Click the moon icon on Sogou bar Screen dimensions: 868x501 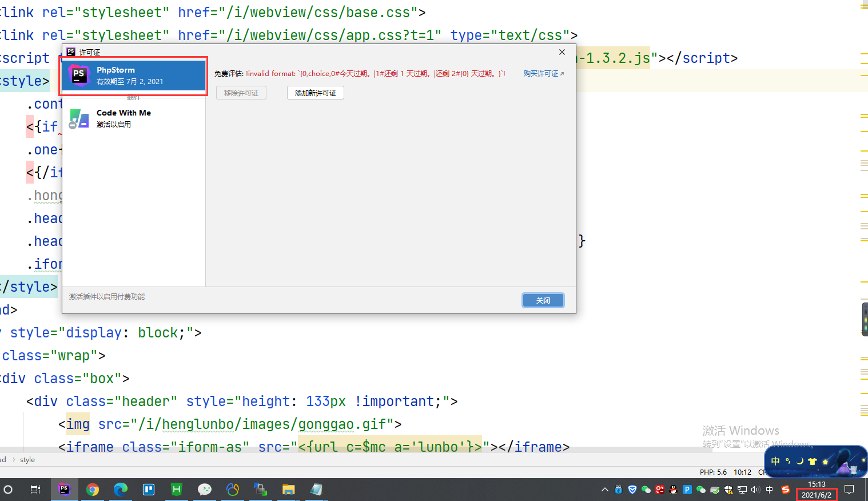(x=800, y=461)
